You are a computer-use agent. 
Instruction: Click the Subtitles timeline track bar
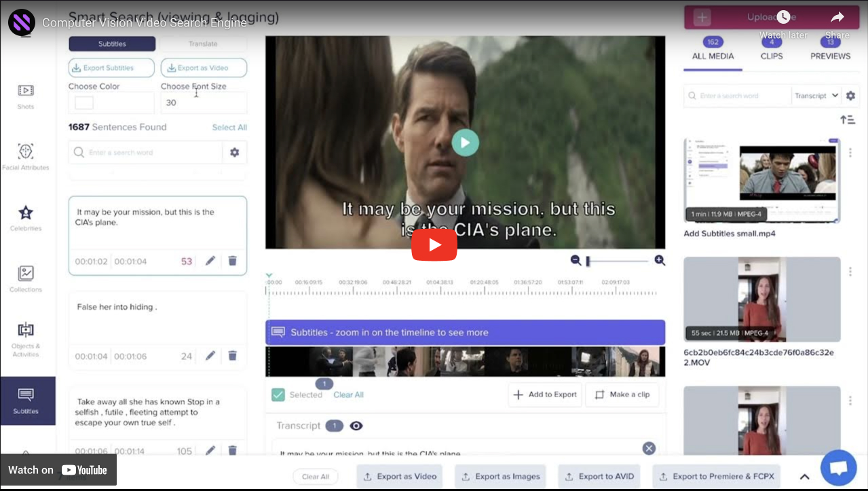click(465, 332)
